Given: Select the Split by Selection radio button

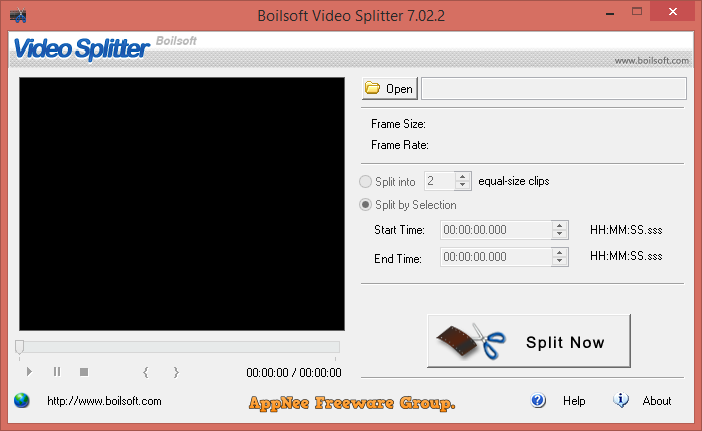Looking at the screenshot, I should point(365,205).
